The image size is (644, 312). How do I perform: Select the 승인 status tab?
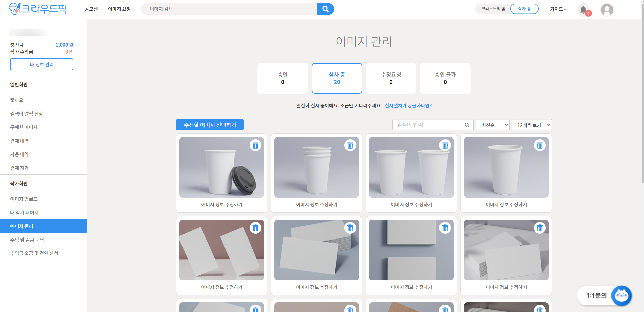tap(283, 78)
